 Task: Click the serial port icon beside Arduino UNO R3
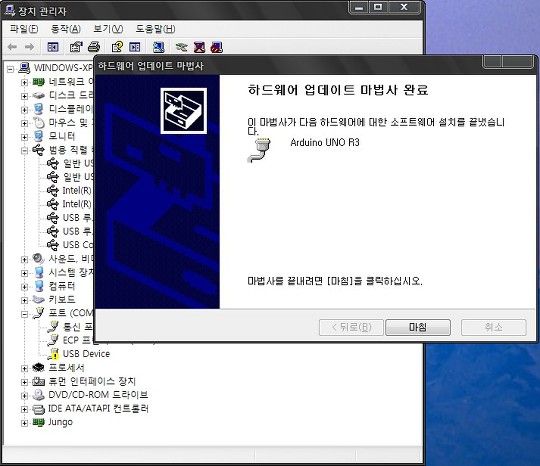[x=259, y=150]
